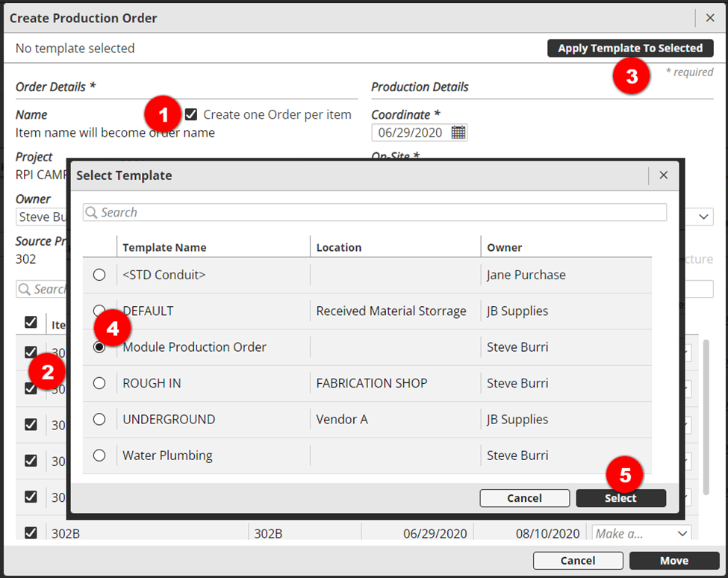Screen dimensions: 728x578
Task: Close the Create Production Order window
Action: point(710,18)
